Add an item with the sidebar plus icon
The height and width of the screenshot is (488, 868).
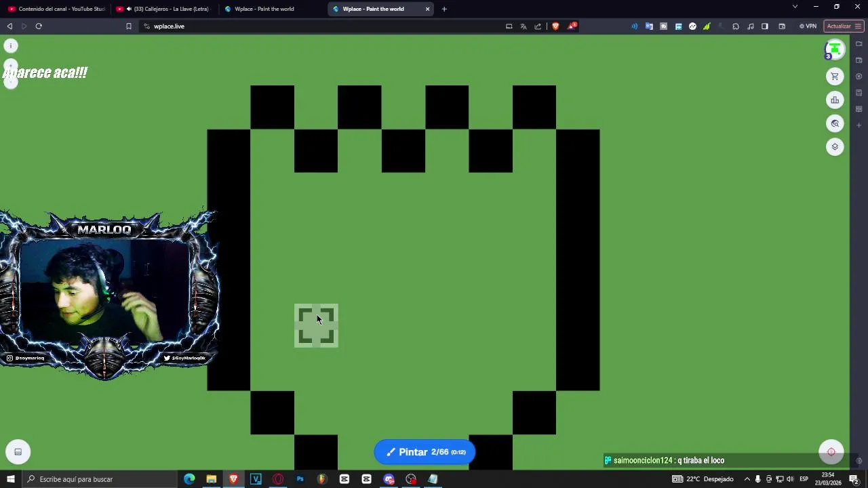tap(859, 125)
